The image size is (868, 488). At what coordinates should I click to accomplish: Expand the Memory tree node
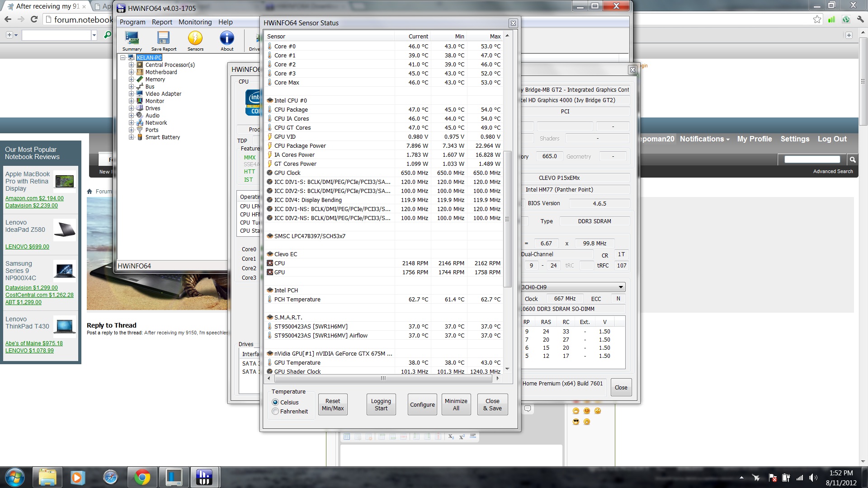(131, 79)
